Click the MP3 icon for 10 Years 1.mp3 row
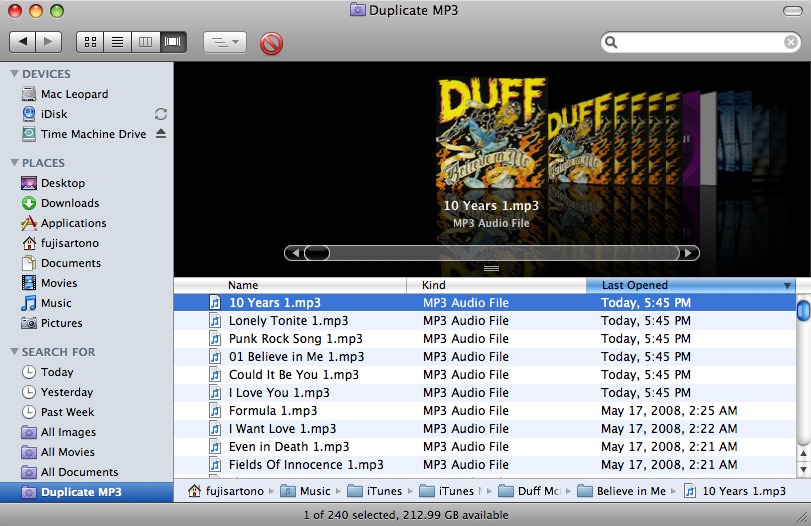Viewport: 811px width, 526px height. [215, 303]
